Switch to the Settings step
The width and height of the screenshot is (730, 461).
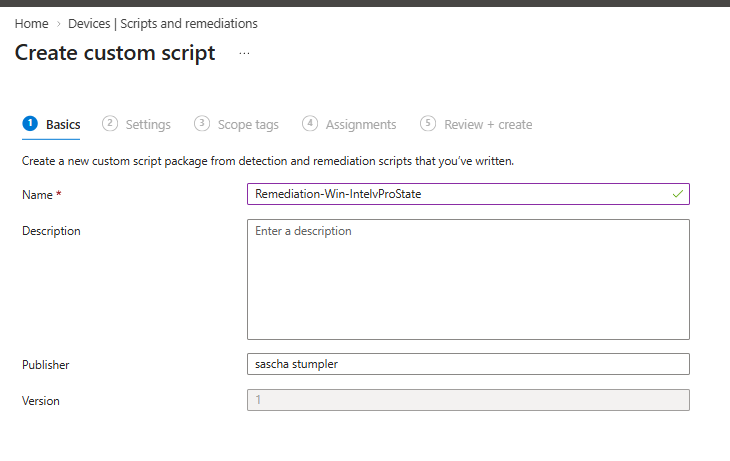136,124
